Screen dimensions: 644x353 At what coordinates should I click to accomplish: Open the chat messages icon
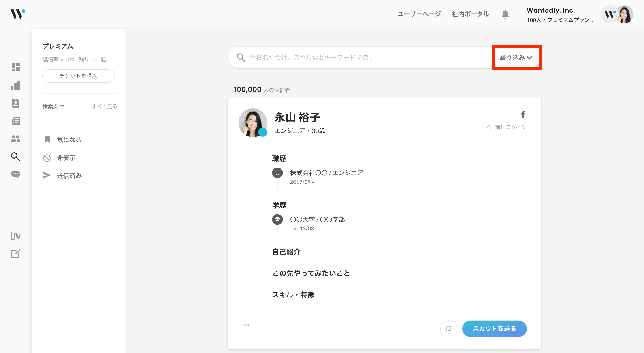coord(15,174)
